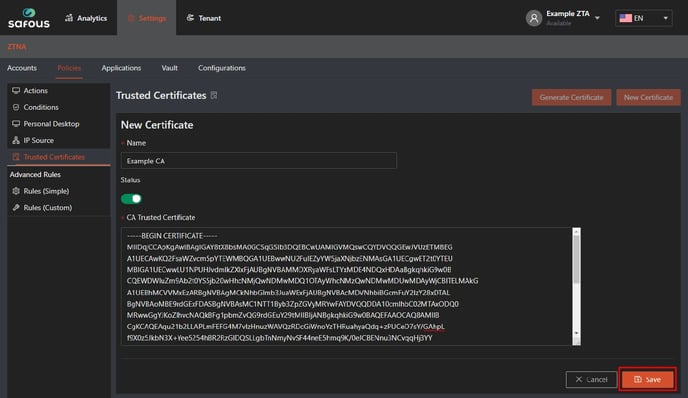Viewport: 688px width, 398px height.
Task: Click the Rules (Custom) wrench icon
Action: click(16, 208)
